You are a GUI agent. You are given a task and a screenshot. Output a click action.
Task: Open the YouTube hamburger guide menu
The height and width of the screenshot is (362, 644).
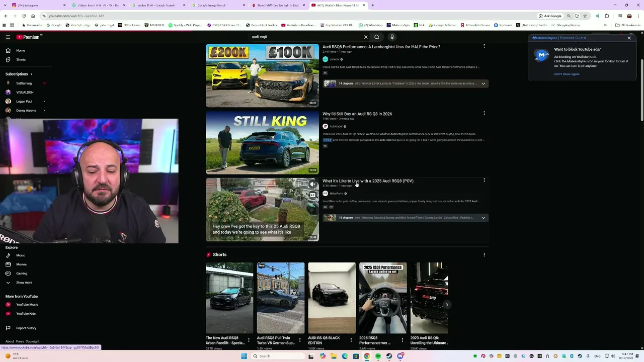[x=8, y=37]
